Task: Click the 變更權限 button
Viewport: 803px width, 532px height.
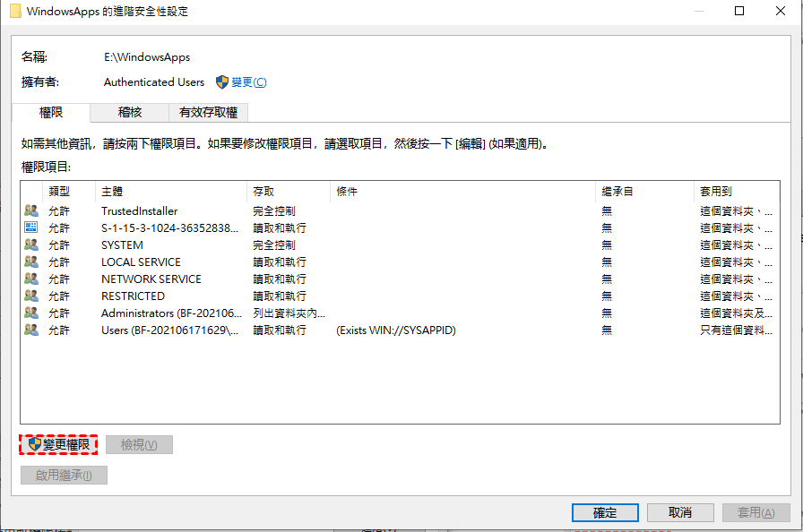Action: (58, 444)
